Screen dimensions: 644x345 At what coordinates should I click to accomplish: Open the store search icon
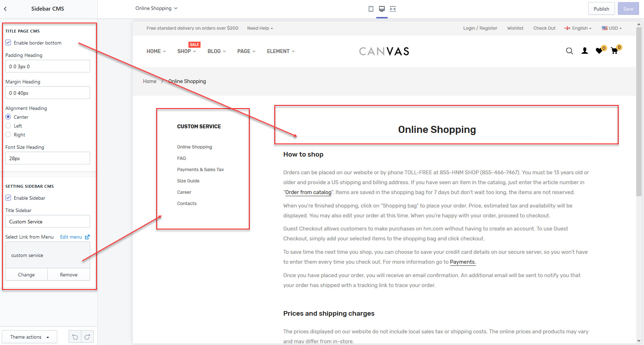click(x=569, y=51)
